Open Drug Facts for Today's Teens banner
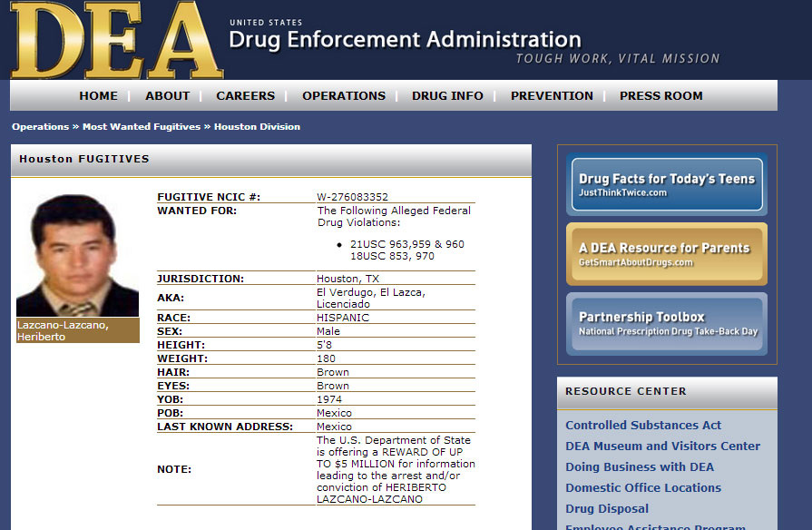 click(x=667, y=184)
